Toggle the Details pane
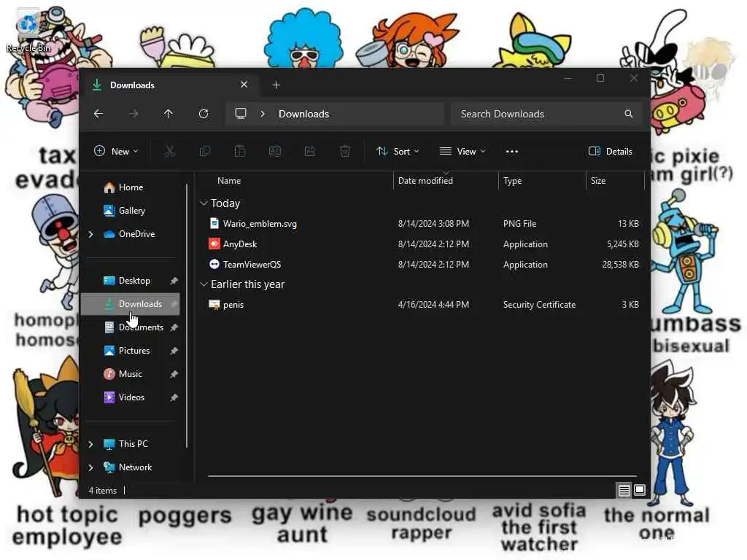 pyautogui.click(x=611, y=152)
